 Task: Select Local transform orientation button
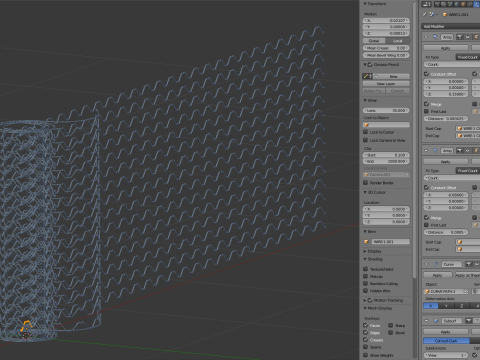point(398,41)
